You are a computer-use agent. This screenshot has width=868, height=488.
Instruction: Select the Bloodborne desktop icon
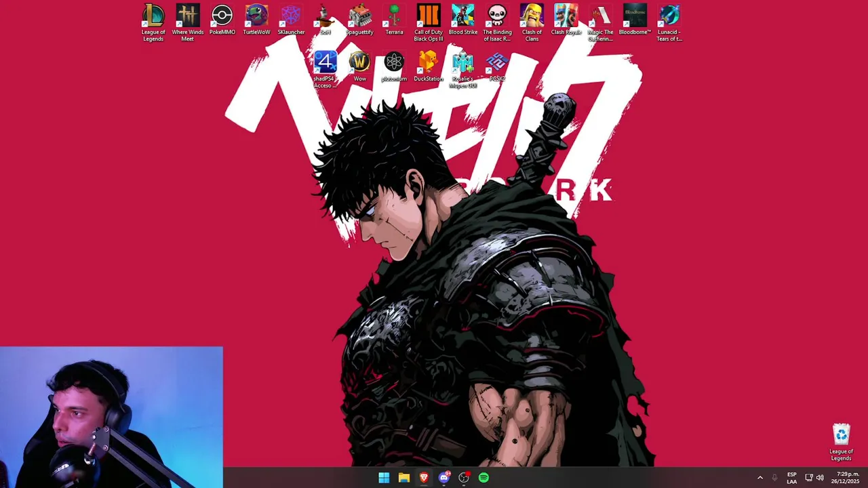[635, 20]
